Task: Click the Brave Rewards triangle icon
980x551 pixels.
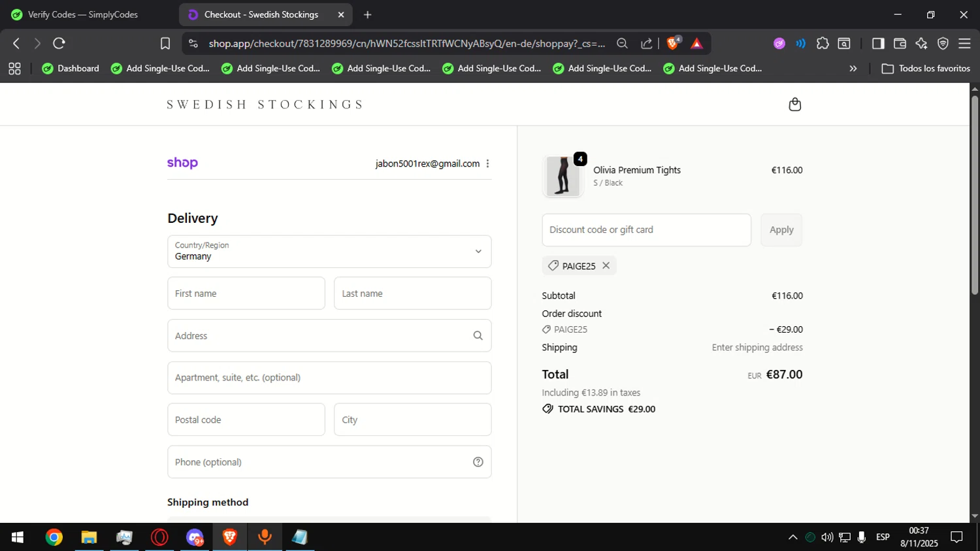Action: coord(696,43)
